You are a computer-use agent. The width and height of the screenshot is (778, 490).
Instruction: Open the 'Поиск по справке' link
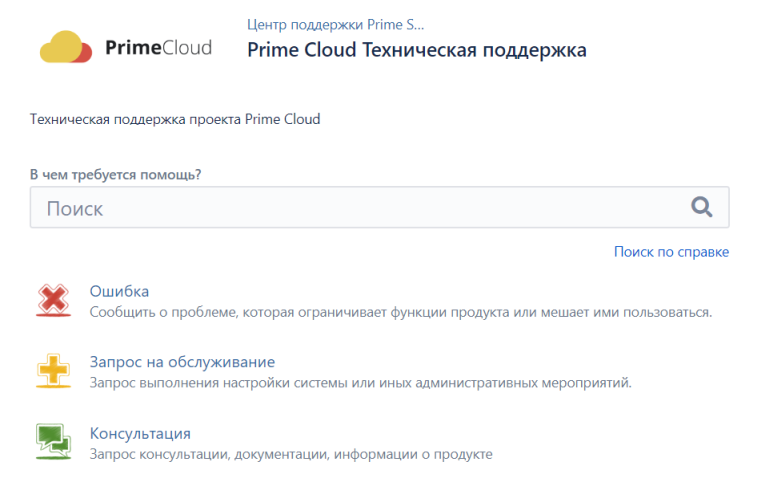671,252
